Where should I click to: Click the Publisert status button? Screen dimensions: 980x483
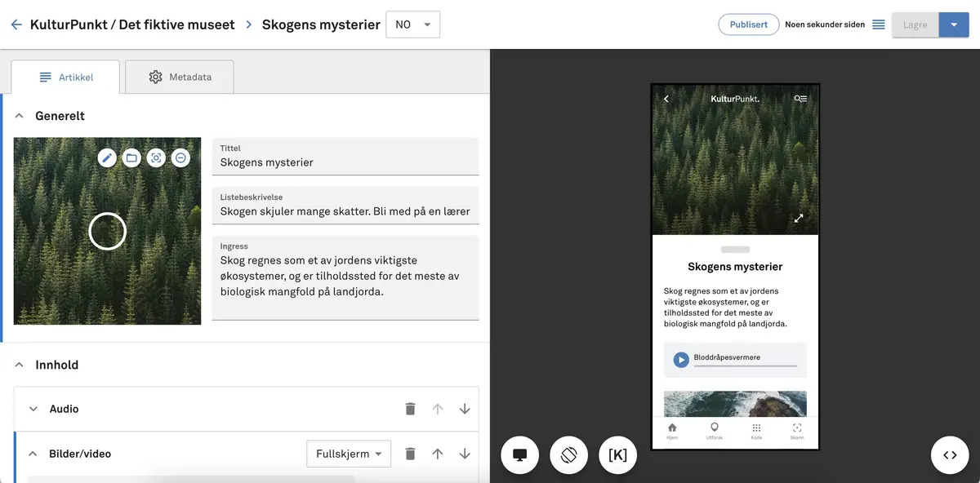pyautogui.click(x=748, y=24)
